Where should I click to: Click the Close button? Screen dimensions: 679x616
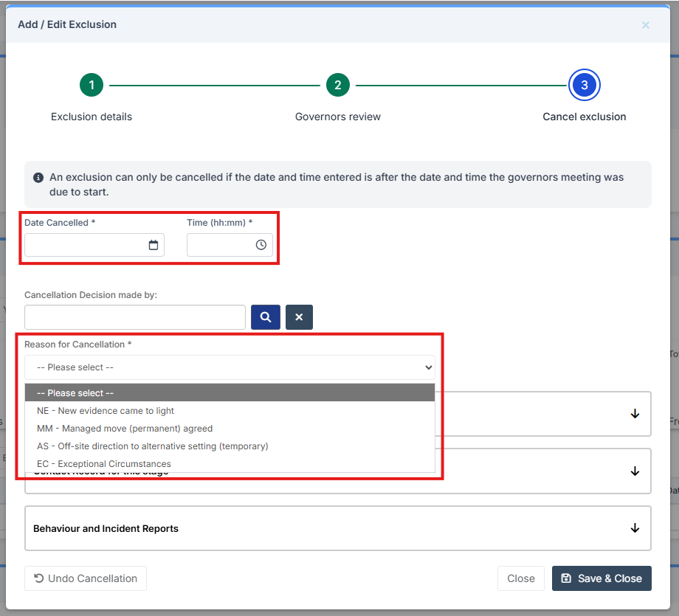coord(521,578)
